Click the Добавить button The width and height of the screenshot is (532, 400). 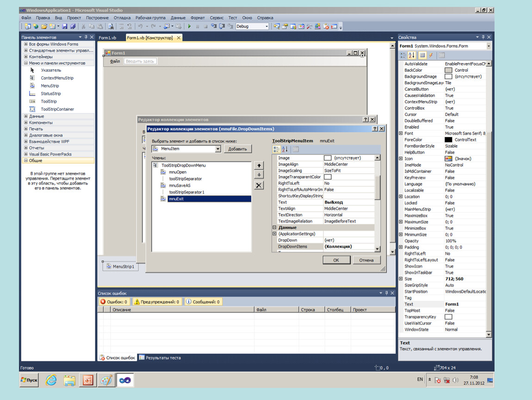click(x=237, y=149)
